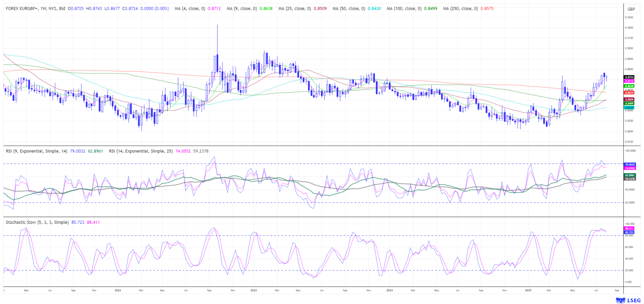Click the green 0.8638 MA price tag
644x304 pixels.
tap(629, 86)
